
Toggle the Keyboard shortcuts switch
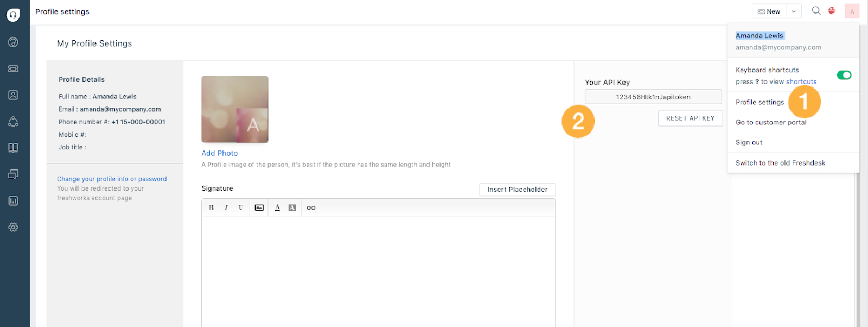844,75
